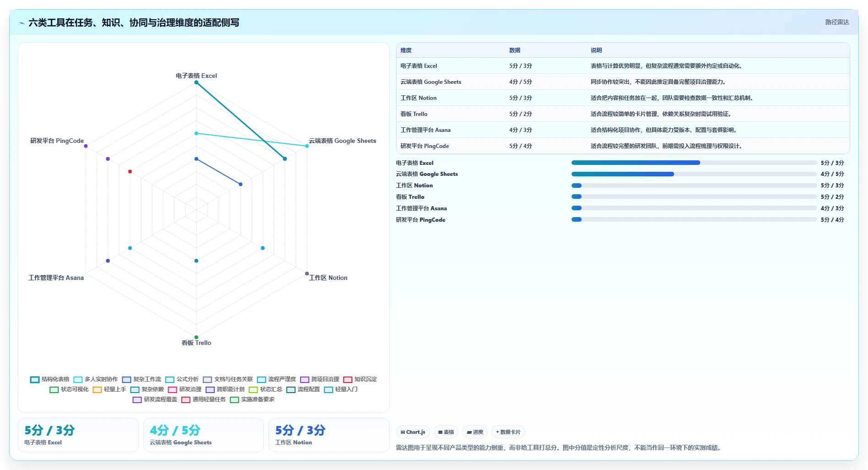This screenshot has width=868, height=470.
Task: Click the 电子表格 Excel progress bar
Action: (694, 163)
